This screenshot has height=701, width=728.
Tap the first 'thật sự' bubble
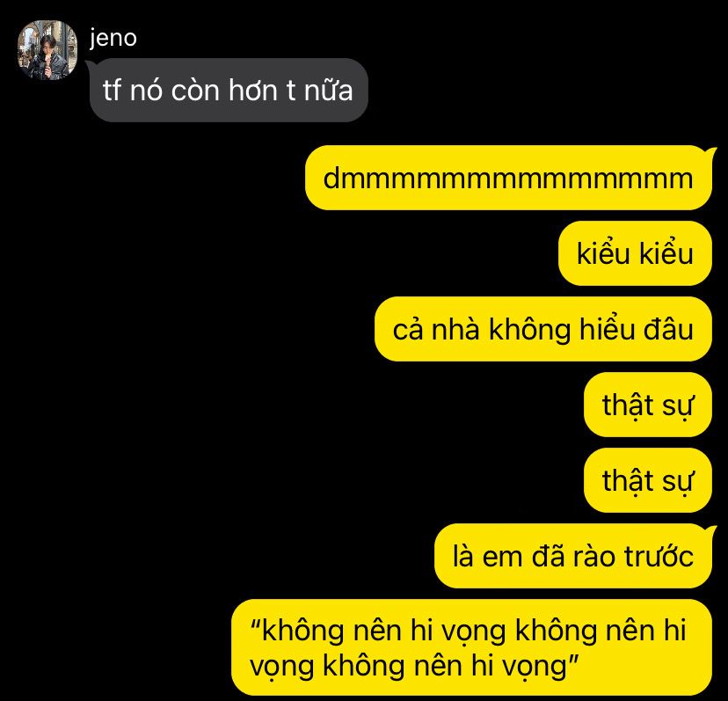point(648,405)
